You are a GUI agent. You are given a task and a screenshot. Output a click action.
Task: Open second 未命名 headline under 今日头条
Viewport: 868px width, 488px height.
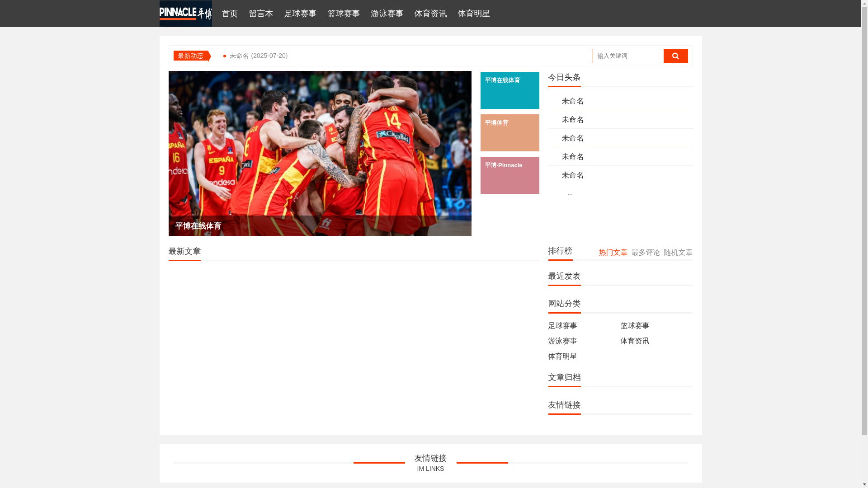pos(572,119)
